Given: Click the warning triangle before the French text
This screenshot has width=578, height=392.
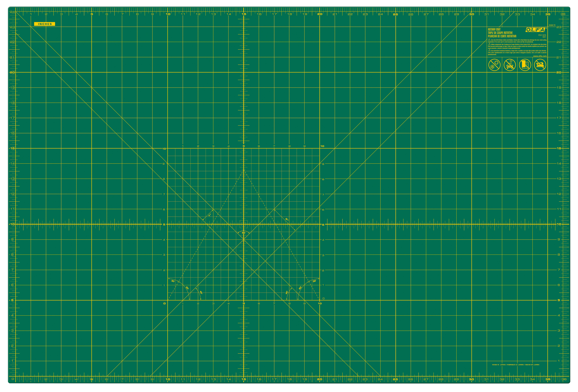Looking at the screenshot, I should (x=489, y=44).
